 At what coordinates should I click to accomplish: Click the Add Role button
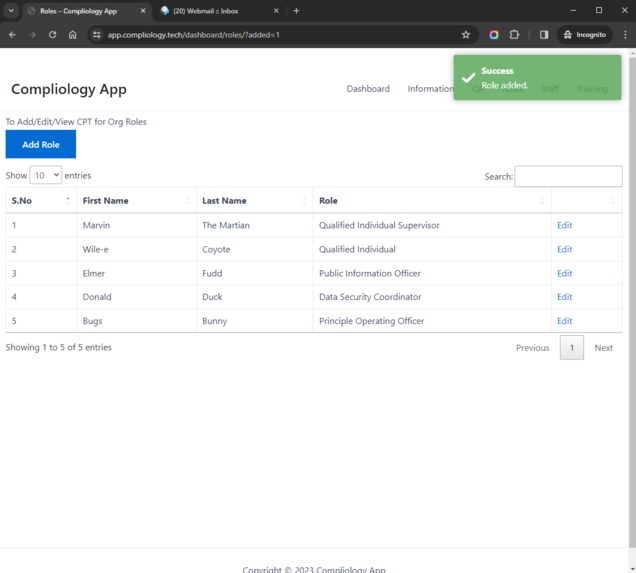41,144
